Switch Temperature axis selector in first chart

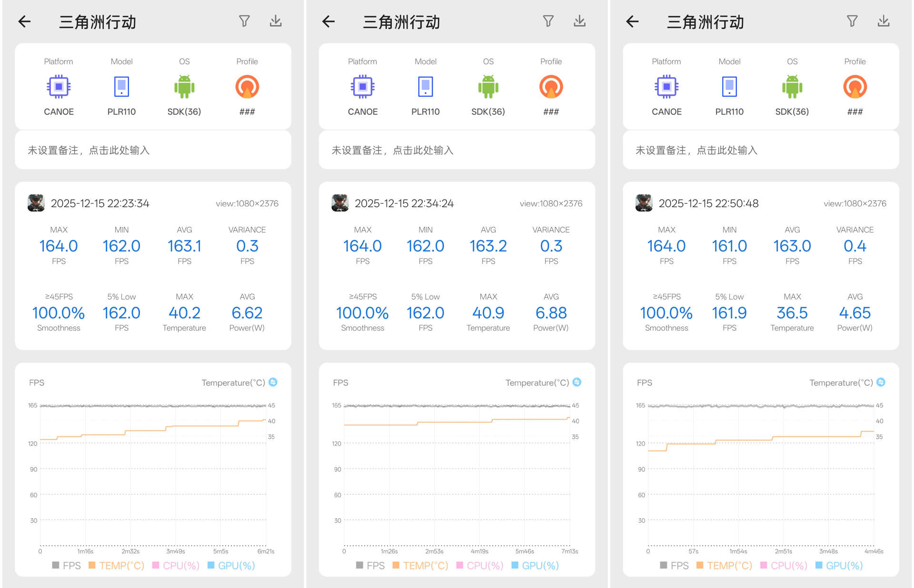(x=273, y=382)
